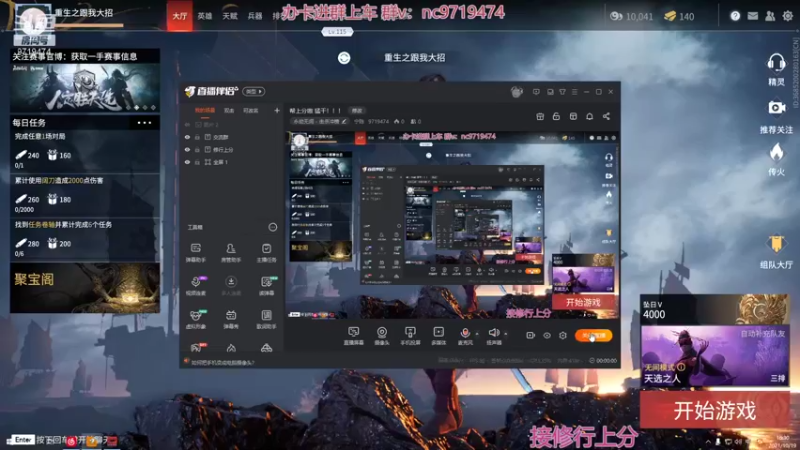
Task: Mute the 麦克风 microphone
Action: point(465,336)
